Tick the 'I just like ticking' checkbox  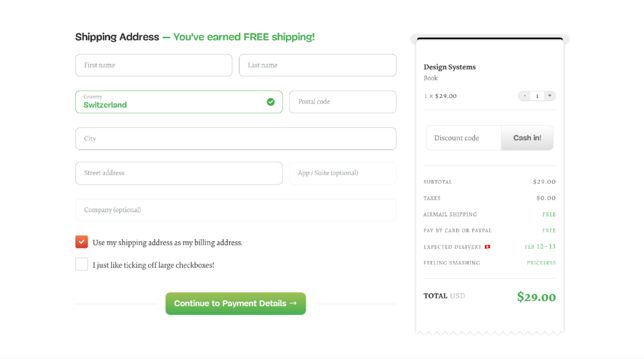pyautogui.click(x=81, y=264)
